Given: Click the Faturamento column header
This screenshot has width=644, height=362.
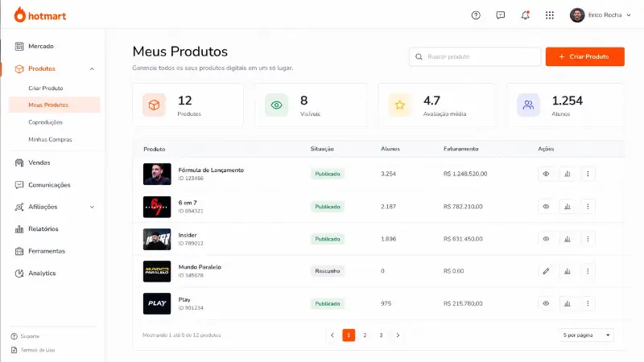Looking at the screenshot, I should pyautogui.click(x=460, y=149).
